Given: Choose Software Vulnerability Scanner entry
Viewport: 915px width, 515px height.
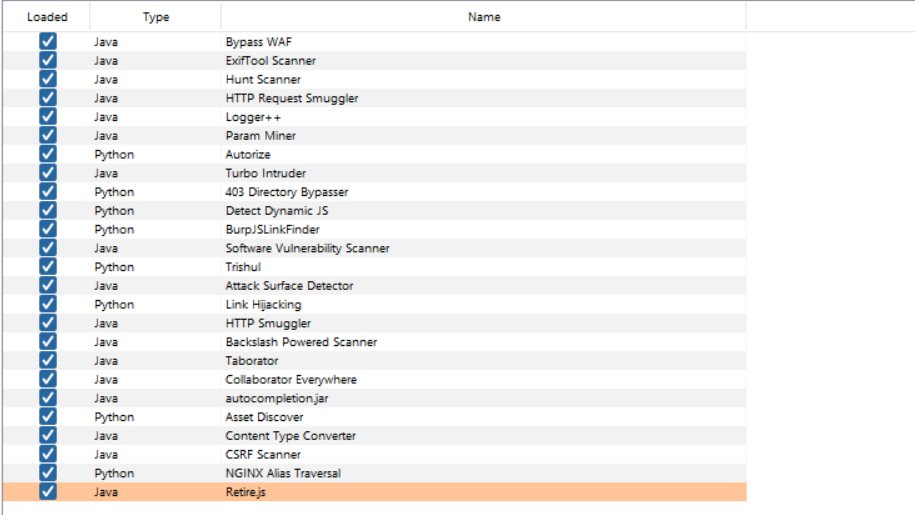Looking at the screenshot, I should coord(308,248).
